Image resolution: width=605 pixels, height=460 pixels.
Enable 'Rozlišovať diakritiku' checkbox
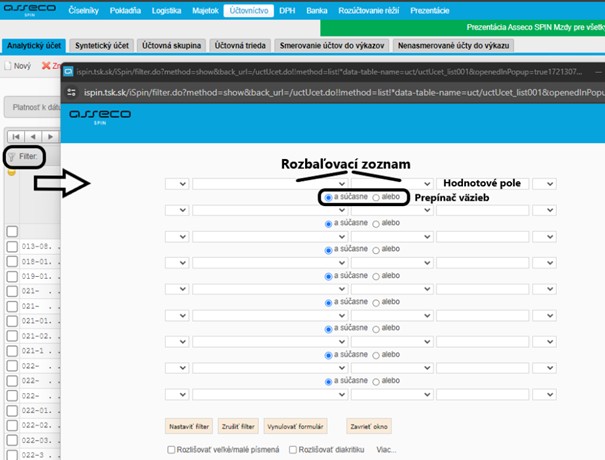(293, 450)
